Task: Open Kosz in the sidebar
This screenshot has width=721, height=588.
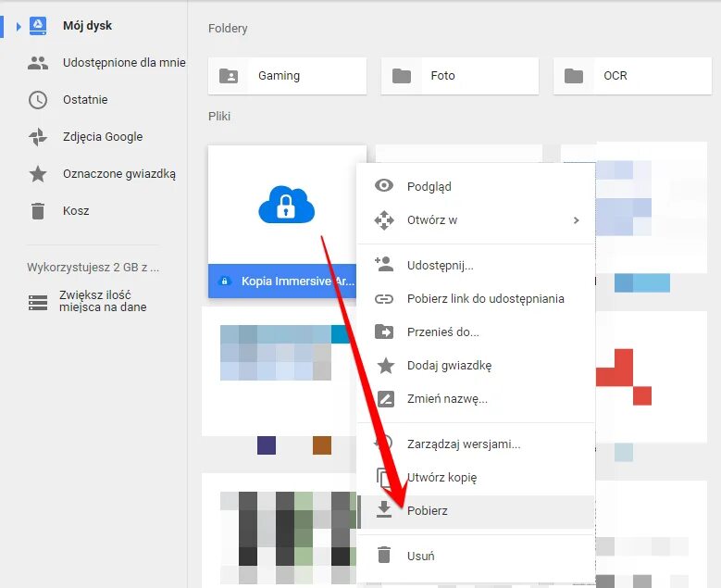Action: pos(76,211)
